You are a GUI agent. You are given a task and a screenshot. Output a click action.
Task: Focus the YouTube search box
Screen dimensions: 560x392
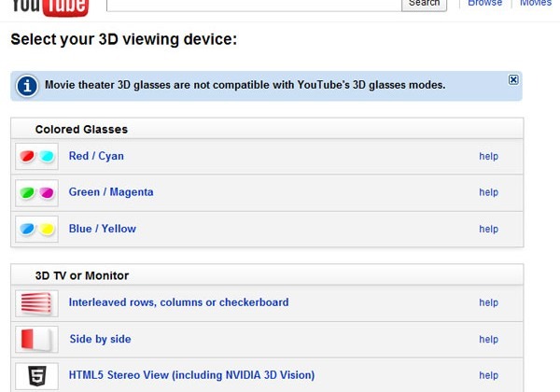pos(254,5)
